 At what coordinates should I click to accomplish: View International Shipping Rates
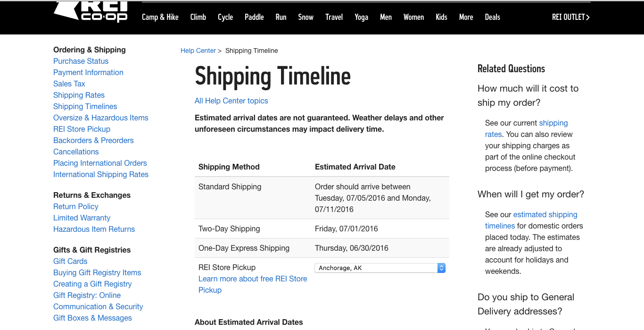(x=100, y=174)
